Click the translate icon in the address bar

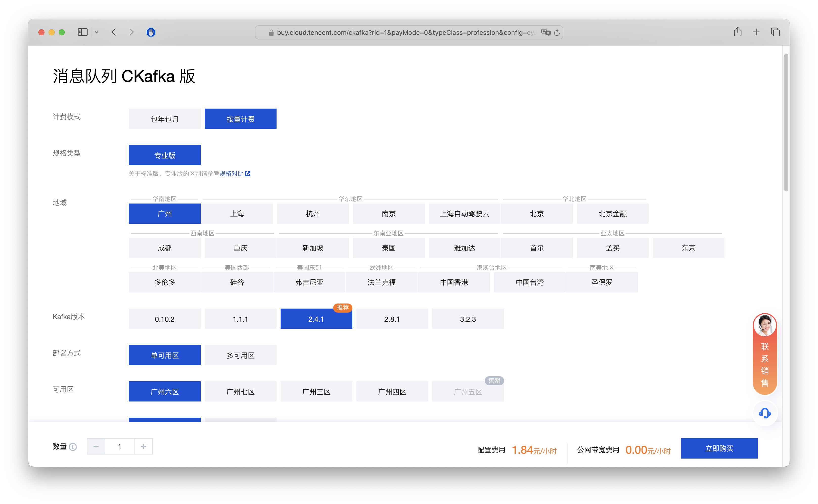click(x=546, y=32)
